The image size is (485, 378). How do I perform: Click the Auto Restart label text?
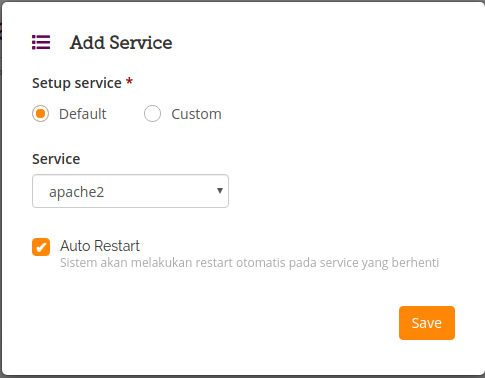pos(100,246)
